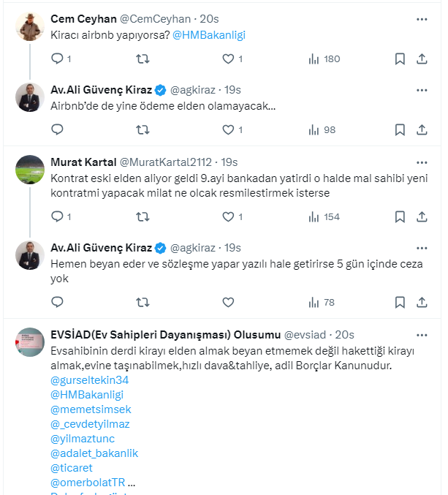
Task: Open @memetsimsek profile mention
Action: point(91,409)
